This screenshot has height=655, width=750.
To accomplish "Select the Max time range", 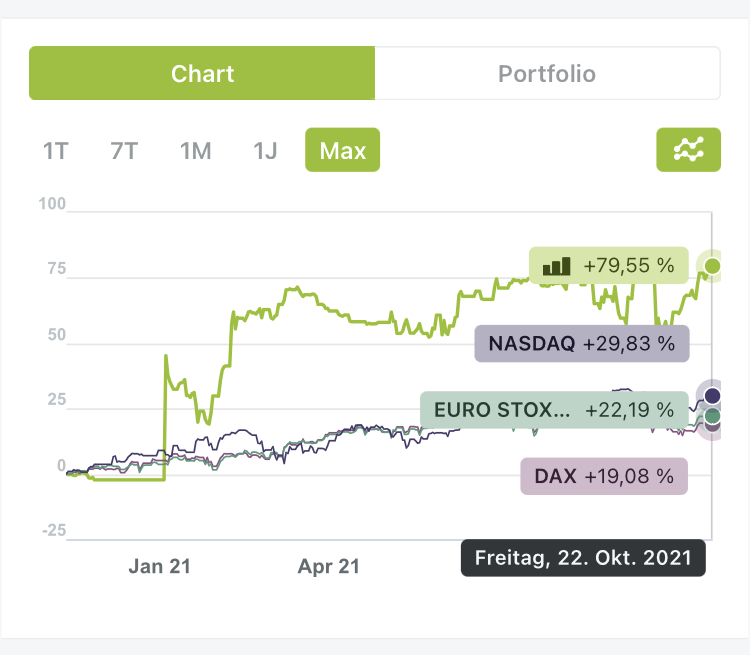I will pos(342,151).
